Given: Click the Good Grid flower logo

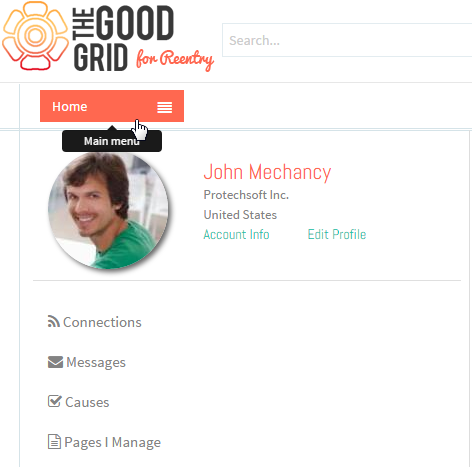Looking at the screenshot, I should click(x=35, y=36).
